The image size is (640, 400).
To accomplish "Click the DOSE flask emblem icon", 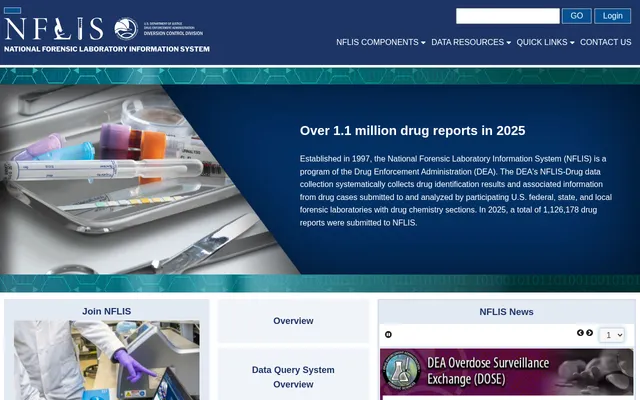I will click(x=402, y=371).
